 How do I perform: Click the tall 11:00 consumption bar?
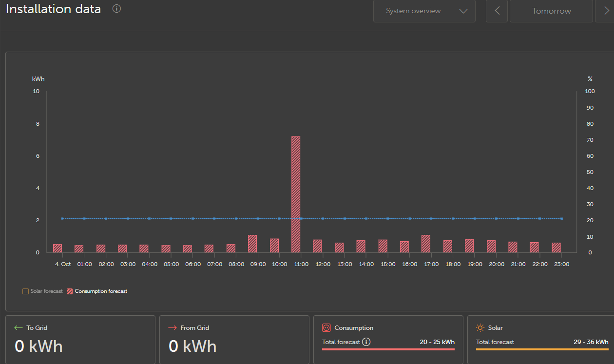point(296,194)
